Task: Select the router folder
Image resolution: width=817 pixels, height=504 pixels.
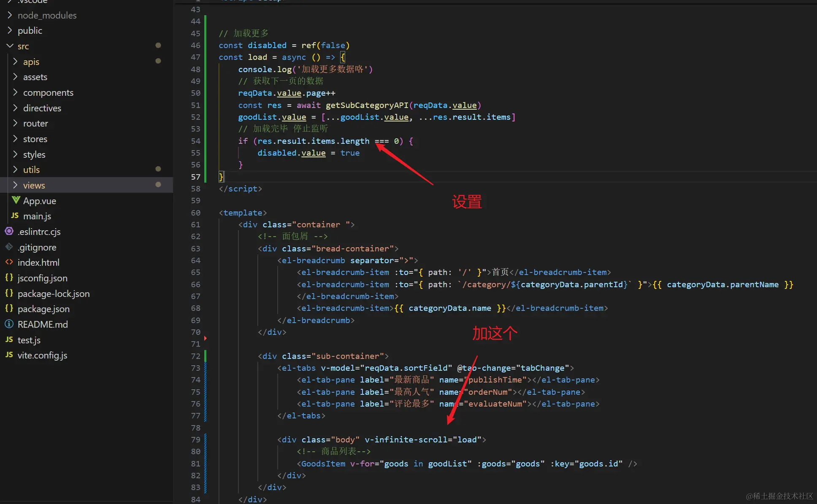Action: [x=35, y=123]
